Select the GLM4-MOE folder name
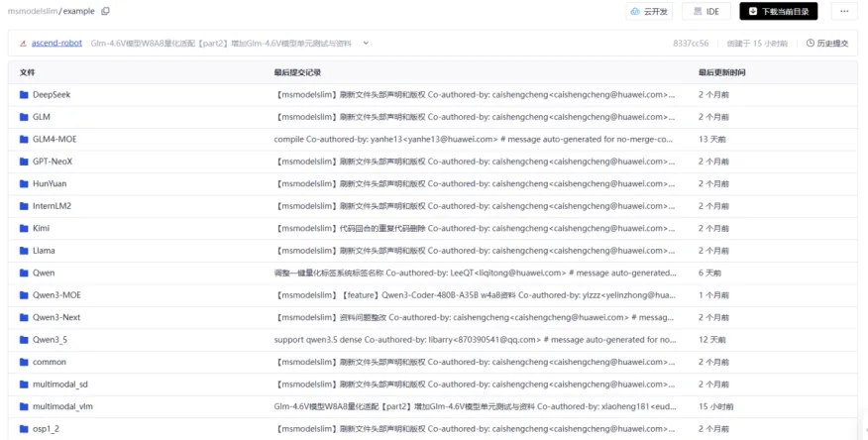This screenshot has height=440, width=868. tap(54, 139)
